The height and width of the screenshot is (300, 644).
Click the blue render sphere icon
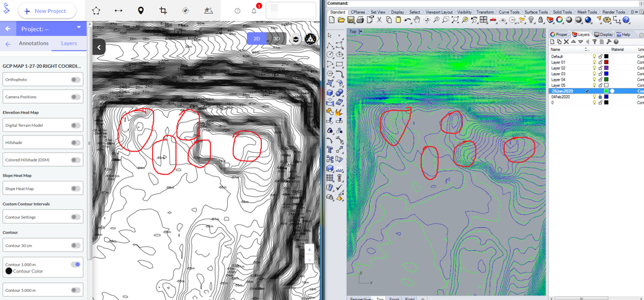(x=588, y=19)
